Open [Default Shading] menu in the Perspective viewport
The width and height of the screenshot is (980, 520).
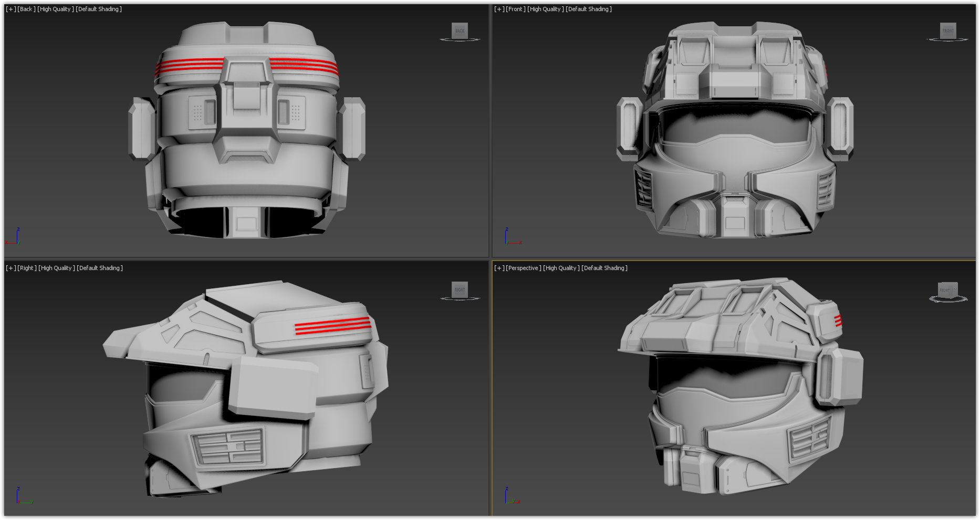pyautogui.click(x=604, y=268)
